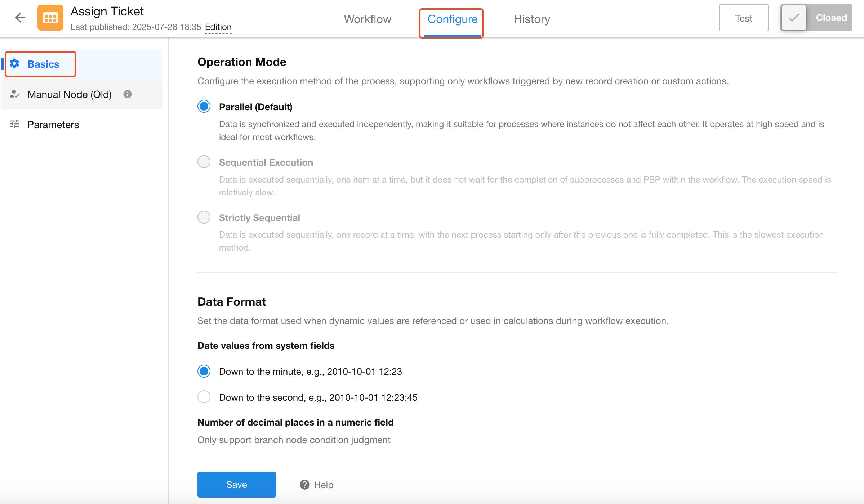Click the Basics gear icon

click(15, 64)
